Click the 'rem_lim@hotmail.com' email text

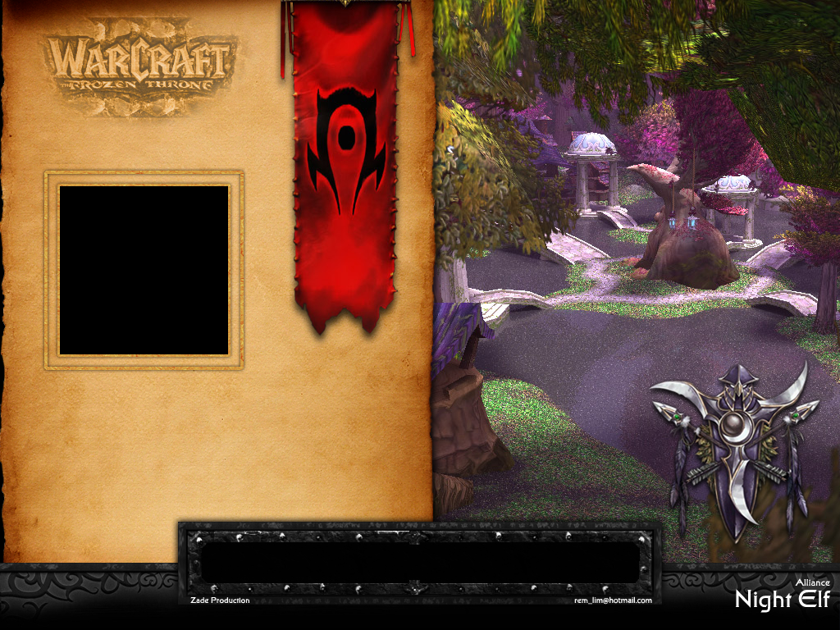pos(613,600)
